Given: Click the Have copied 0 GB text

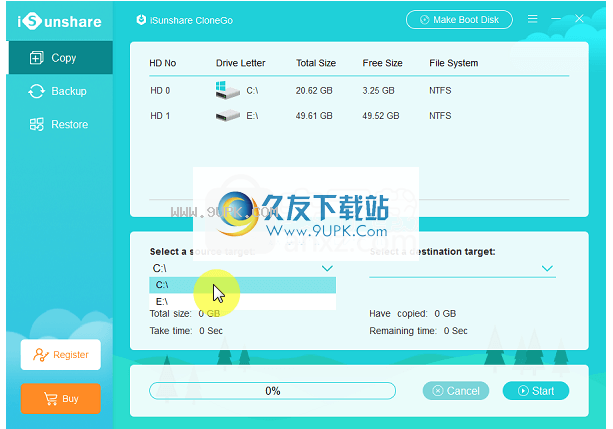Looking at the screenshot, I should 412,314.
